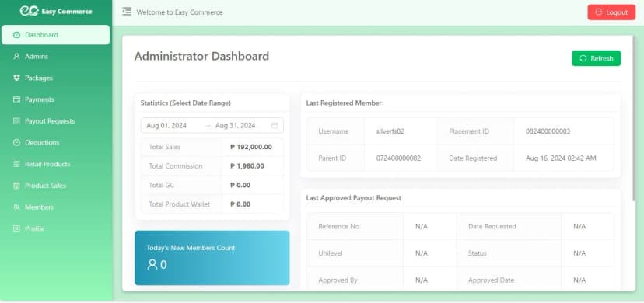This screenshot has width=644, height=303.
Task: Open the Dashboard menu item
Action: pos(55,35)
